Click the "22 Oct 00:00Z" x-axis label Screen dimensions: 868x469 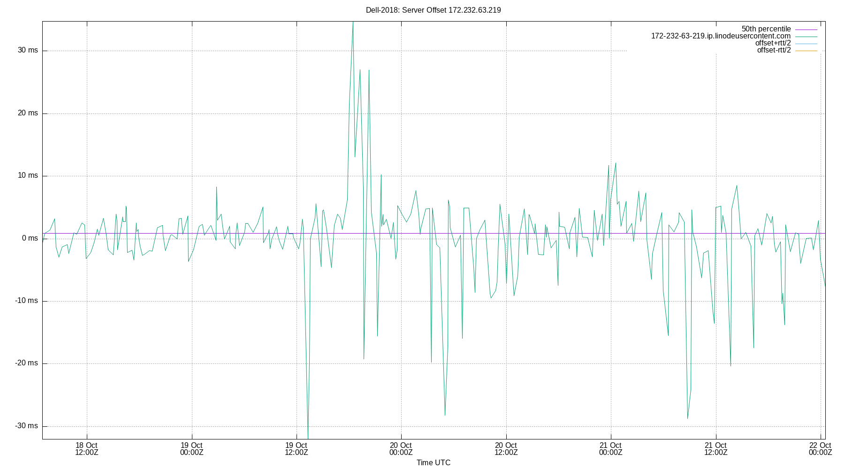[x=821, y=449]
